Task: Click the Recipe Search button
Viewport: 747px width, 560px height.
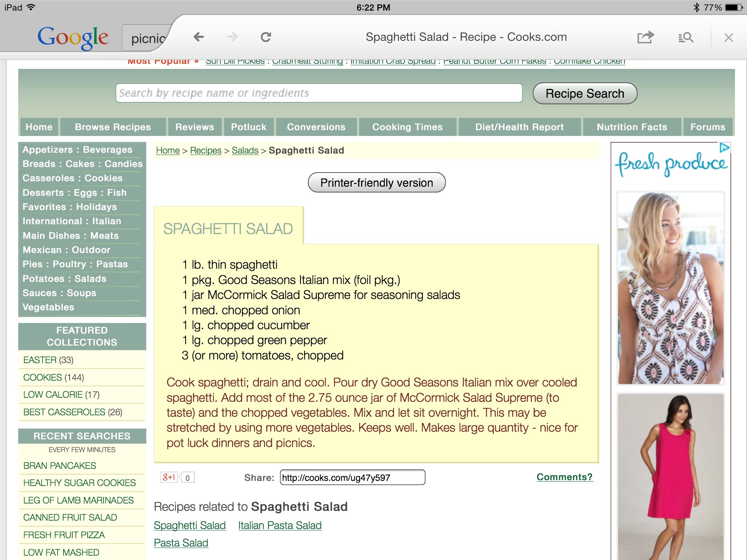Action: (584, 94)
